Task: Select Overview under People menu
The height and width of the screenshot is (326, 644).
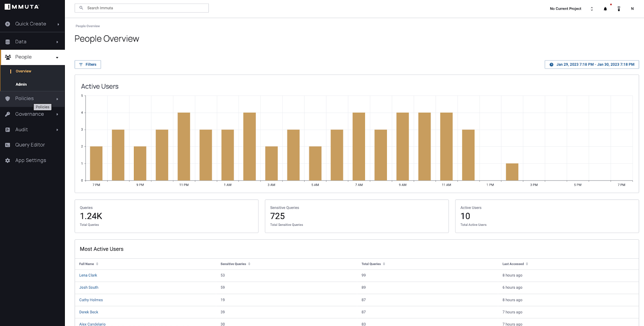Action: pos(24,71)
